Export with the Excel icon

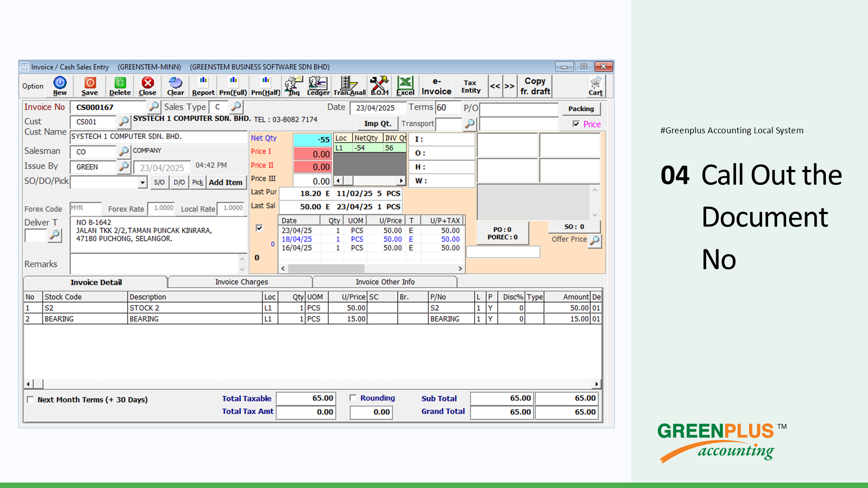[x=405, y=86]
